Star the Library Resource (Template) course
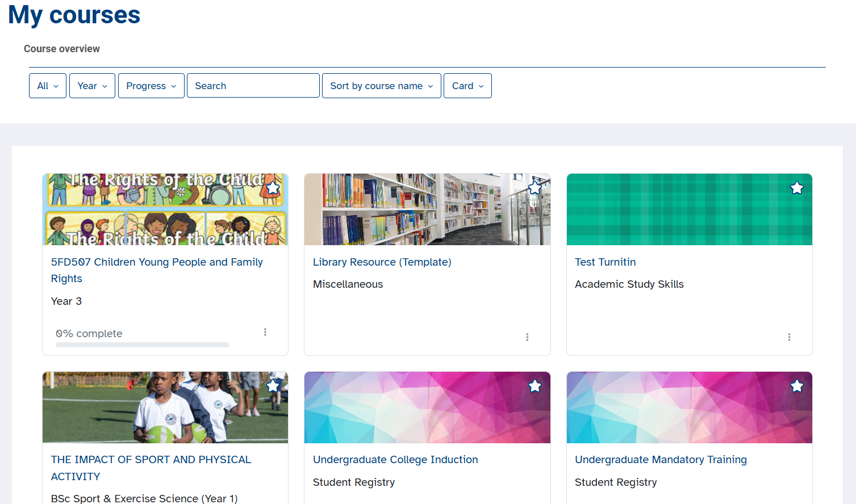 click(x=535, y=187)
